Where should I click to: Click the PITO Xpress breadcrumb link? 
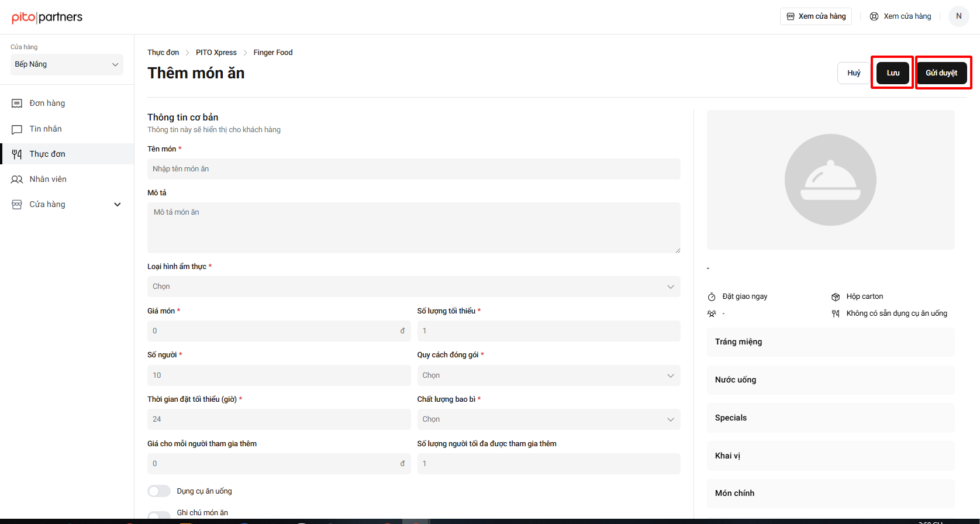tap(216, 53)
